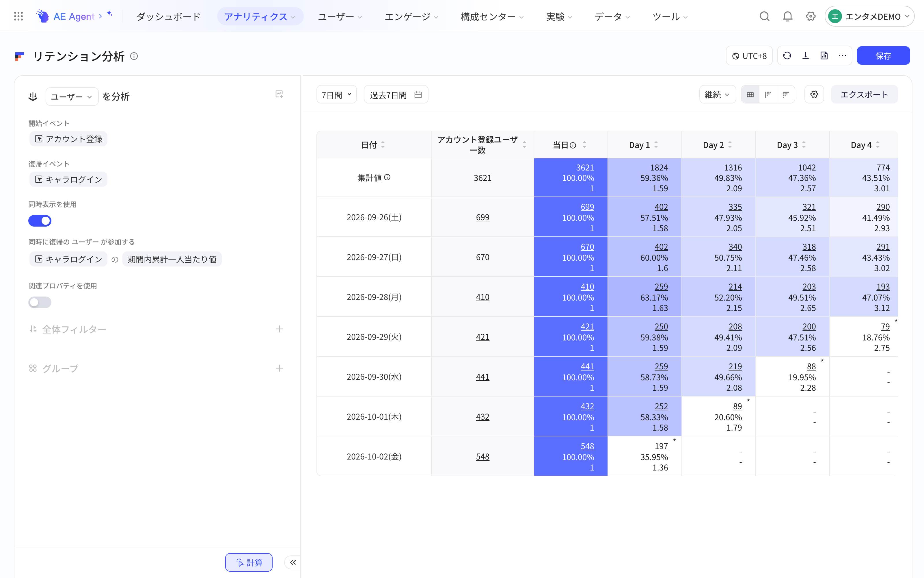Screen dimensions: 924x578
Task: Switch to the second chart view icon
Action: (768, 95)
